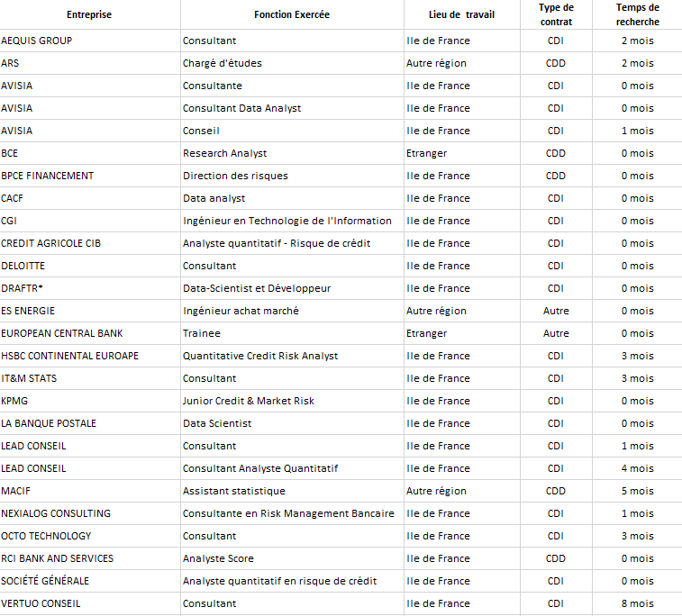Select 'Ingénieur en Technologie de l'Information' cell

tap(292, 221)
